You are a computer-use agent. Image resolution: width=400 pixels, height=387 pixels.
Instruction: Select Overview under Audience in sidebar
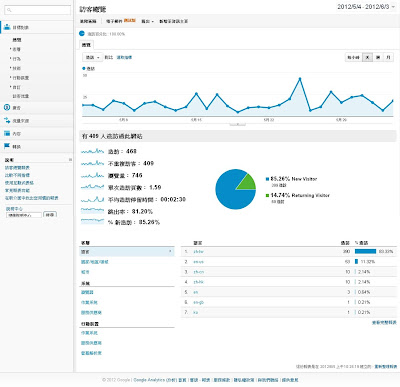(x=17, y=40)
